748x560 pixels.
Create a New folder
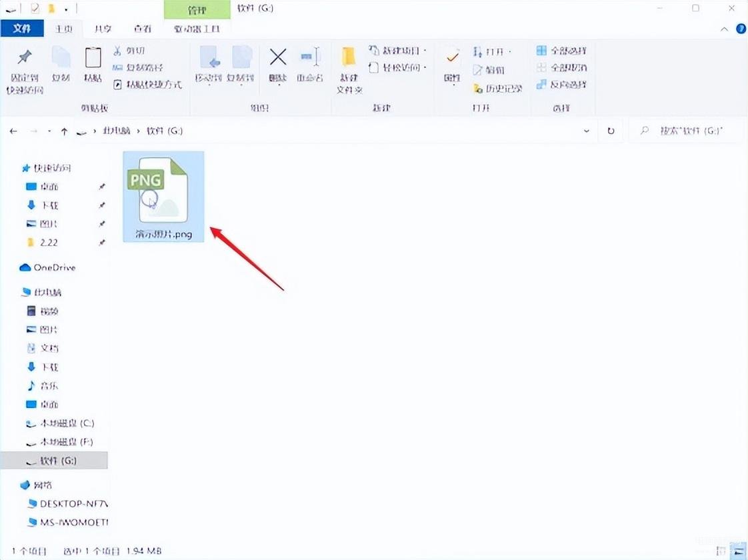pyautogui.click(x=349, y=69)
